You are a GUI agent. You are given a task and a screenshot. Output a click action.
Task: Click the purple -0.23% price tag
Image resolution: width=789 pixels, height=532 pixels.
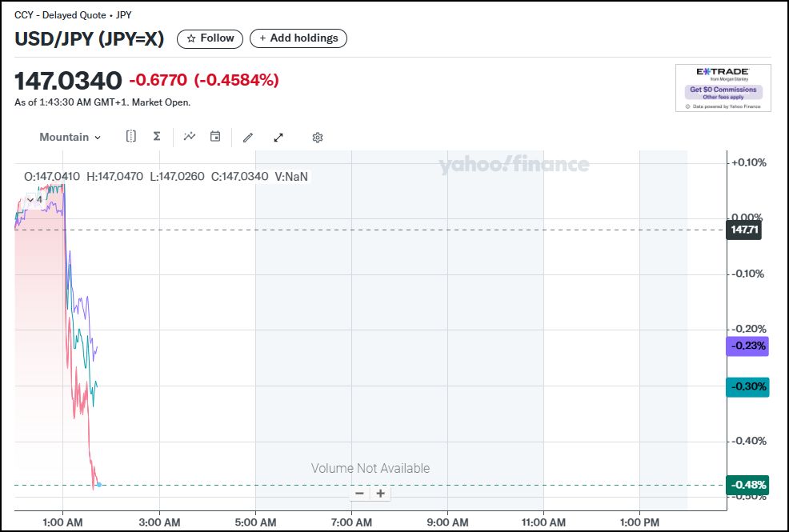tap(747, 346)
